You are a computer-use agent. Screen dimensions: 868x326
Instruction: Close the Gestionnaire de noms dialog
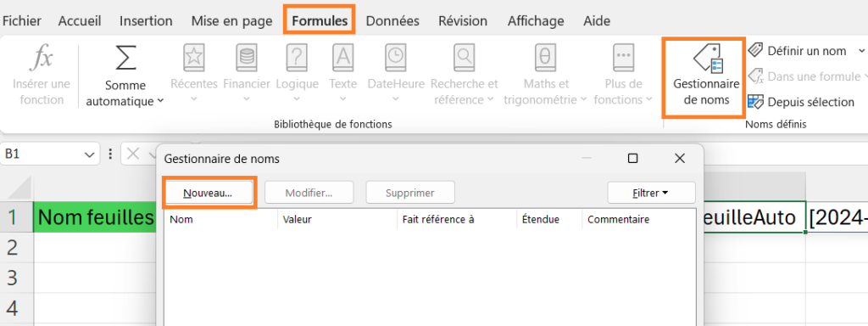(680, 159)
